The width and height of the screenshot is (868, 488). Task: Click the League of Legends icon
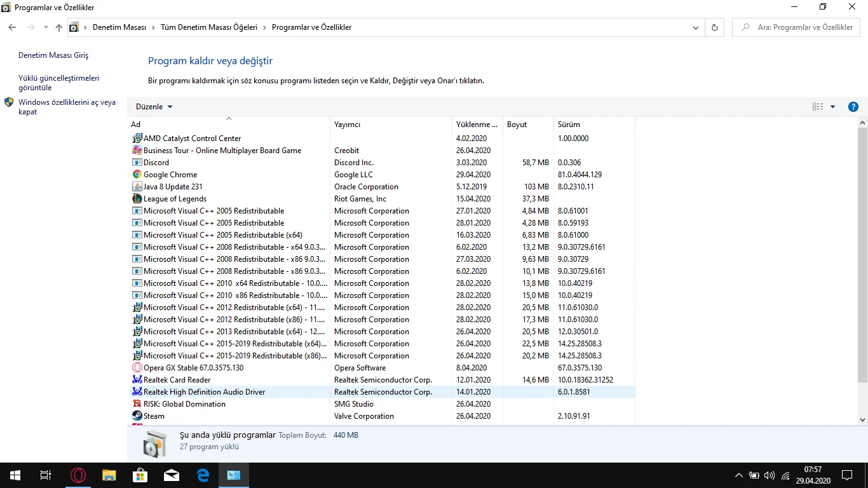click(x=137, y=199)
